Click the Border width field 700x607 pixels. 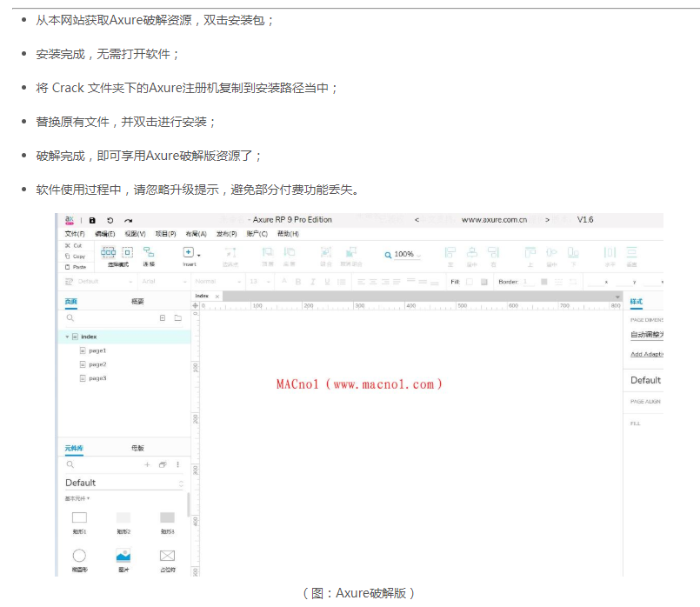[x=529, y=282]
